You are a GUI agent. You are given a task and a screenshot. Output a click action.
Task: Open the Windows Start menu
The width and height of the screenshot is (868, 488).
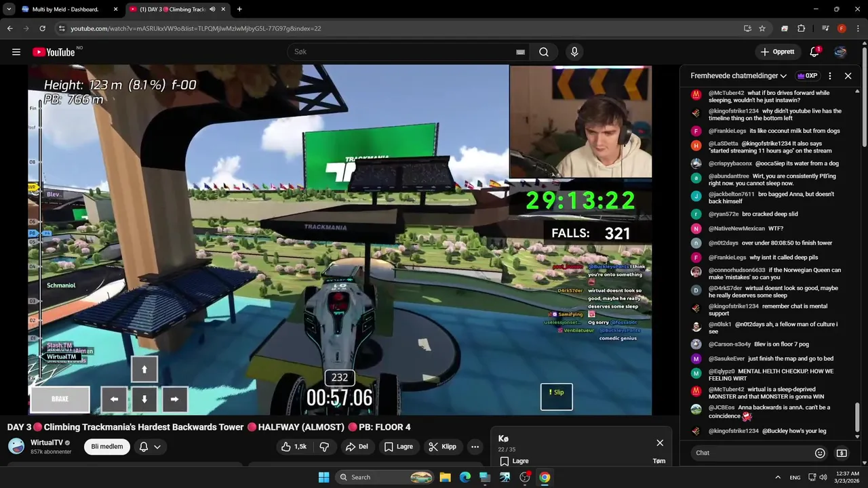tap(323, 477)
